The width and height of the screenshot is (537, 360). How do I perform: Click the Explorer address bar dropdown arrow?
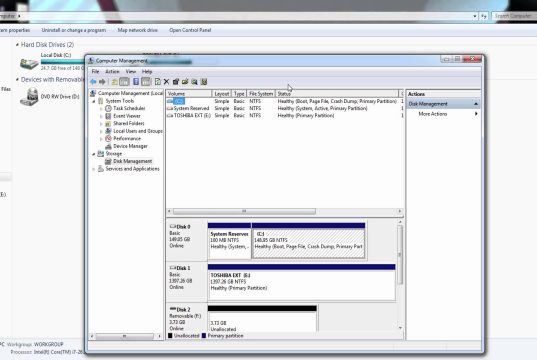tap(475, 16)
